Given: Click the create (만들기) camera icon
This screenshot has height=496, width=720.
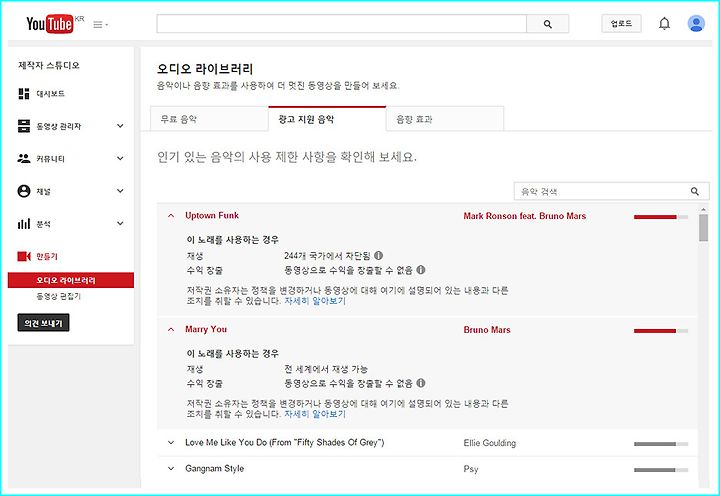Looking at the screenshot, I should 24,256.
